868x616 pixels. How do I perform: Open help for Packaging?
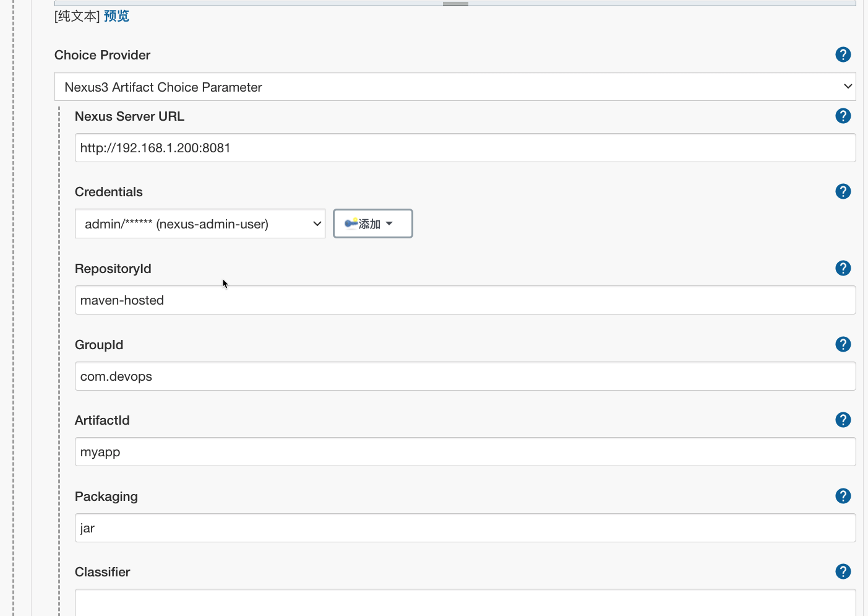pyautogui.click(x=843, y=496)
